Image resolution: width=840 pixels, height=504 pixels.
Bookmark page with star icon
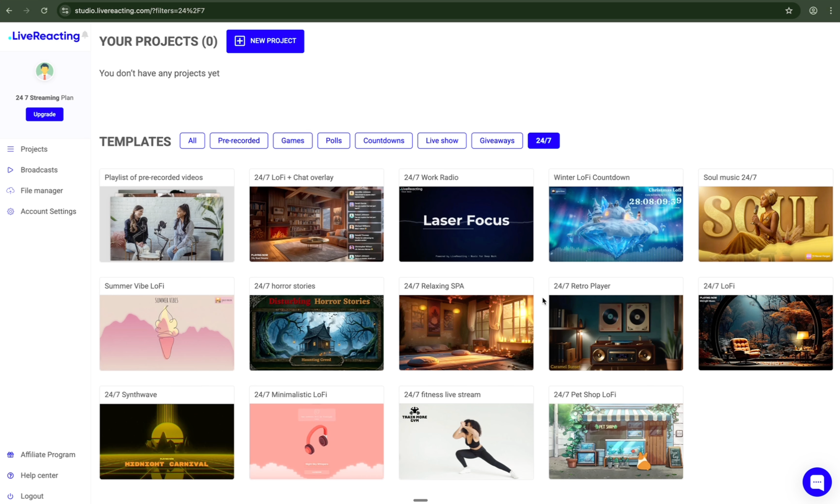[789, 10]
